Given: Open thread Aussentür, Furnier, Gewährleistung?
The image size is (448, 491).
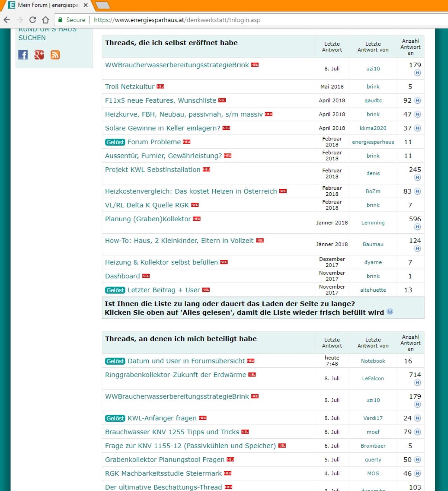Looking at the screenshot, I should coord(163,156).
